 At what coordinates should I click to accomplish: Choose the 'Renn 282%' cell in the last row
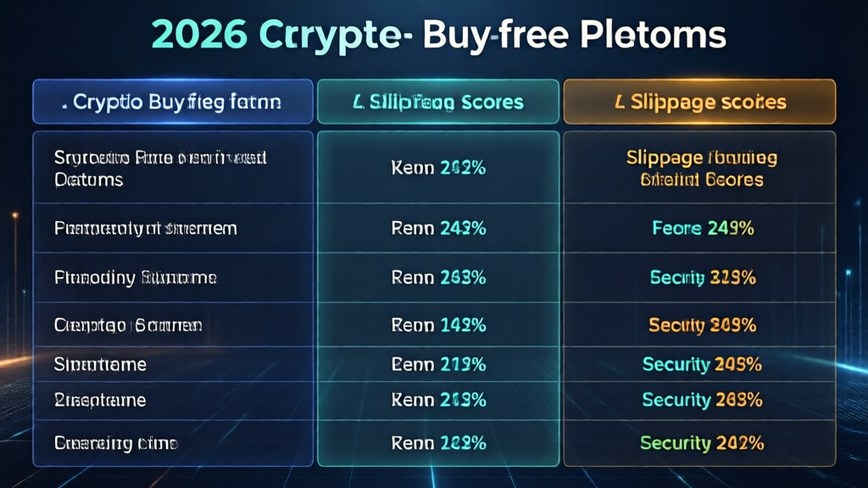point(438,442)
